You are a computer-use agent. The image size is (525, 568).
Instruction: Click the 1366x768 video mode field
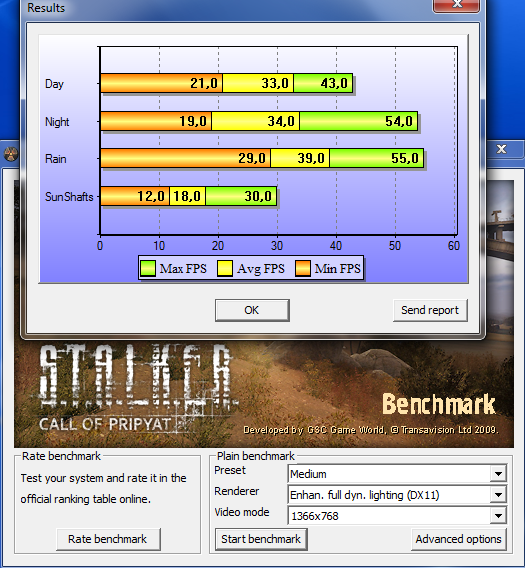[x=389, y=515]
